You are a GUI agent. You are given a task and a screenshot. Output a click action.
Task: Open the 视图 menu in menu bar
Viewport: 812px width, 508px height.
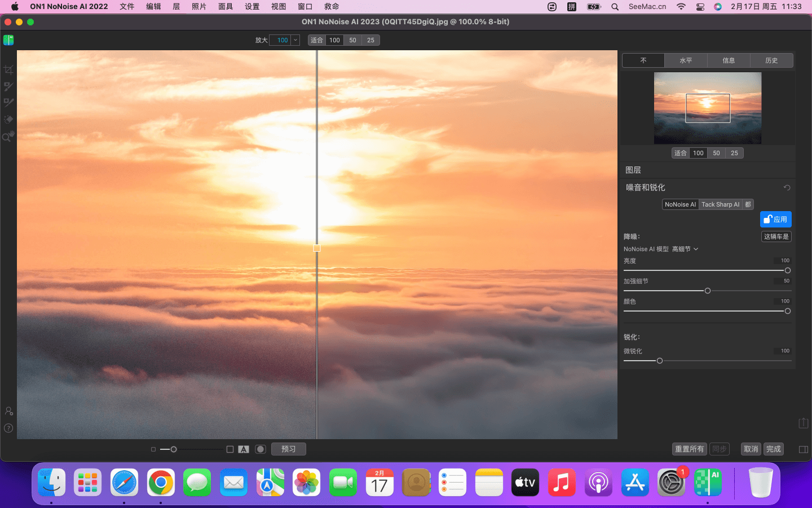coord(279,7)
